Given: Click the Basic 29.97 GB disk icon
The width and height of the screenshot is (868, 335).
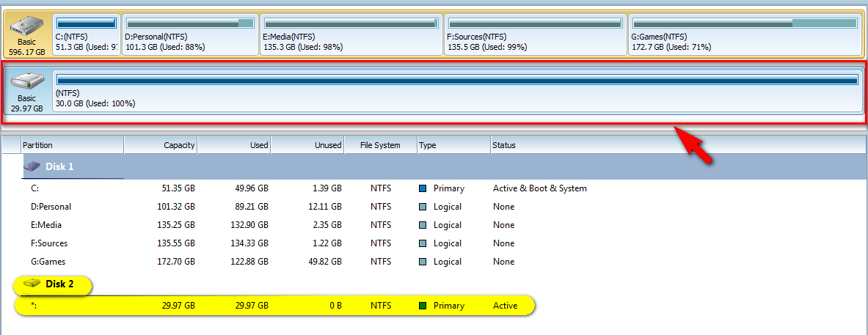Looking at the screenshot, I should tap(27, 81).
